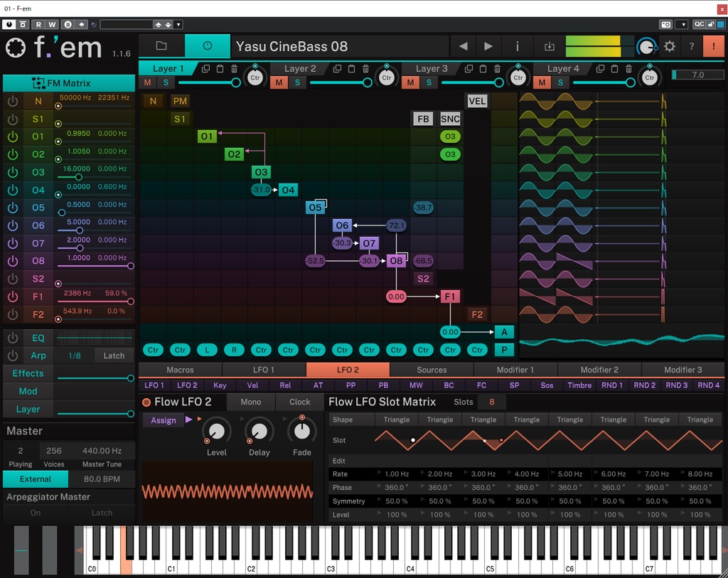Solo Layer 4 with its S button
The height and width of the screenshot is (578, 728).
pyautogui.click(x=560, y=82)
